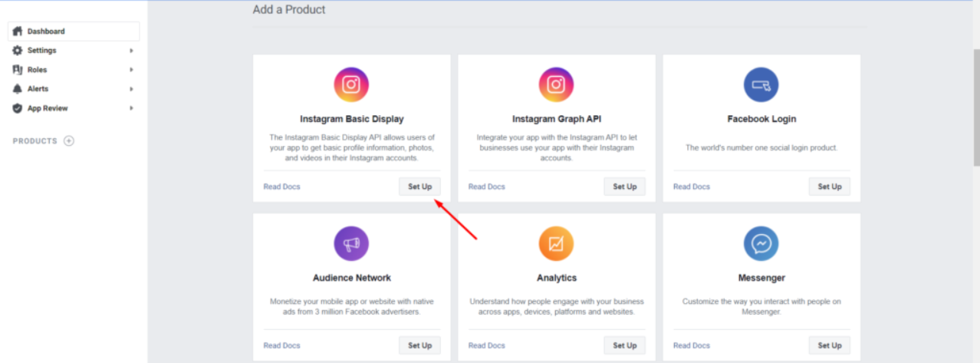
Task: Click the App Review shield icon
Action: (x=18, y=108)
